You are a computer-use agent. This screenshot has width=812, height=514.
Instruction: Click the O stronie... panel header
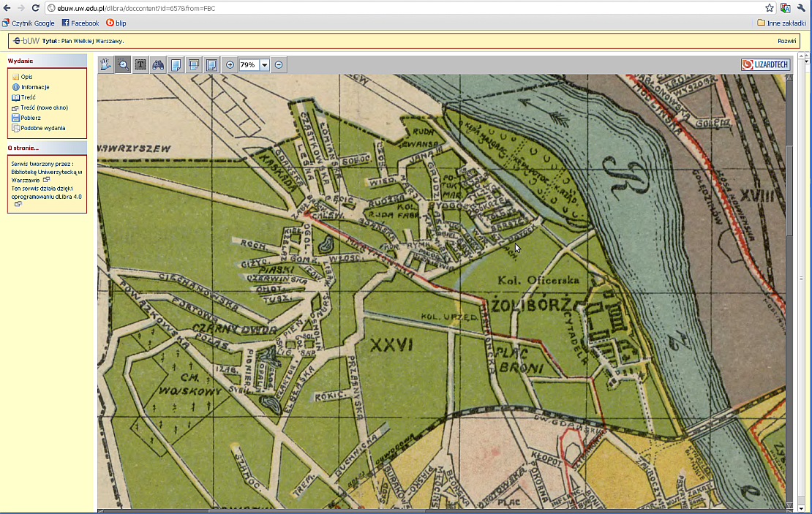coord(47,148)
